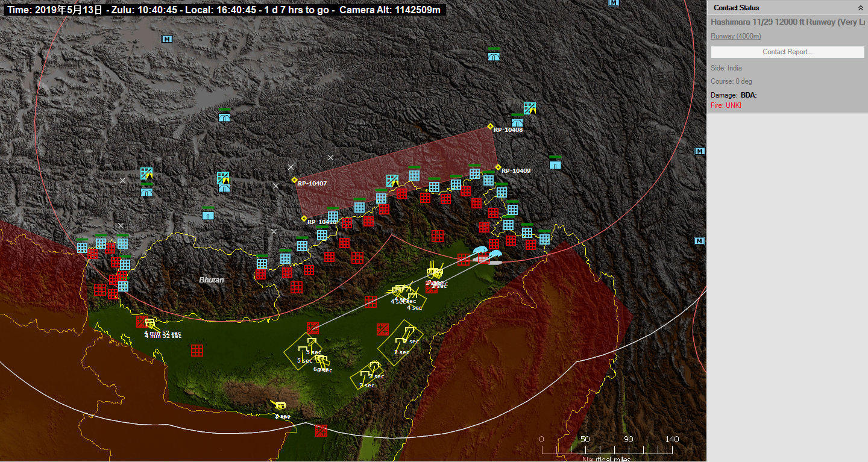Select the RP-10407 reference point diamond
868x462 pixels.
(294, 180)
